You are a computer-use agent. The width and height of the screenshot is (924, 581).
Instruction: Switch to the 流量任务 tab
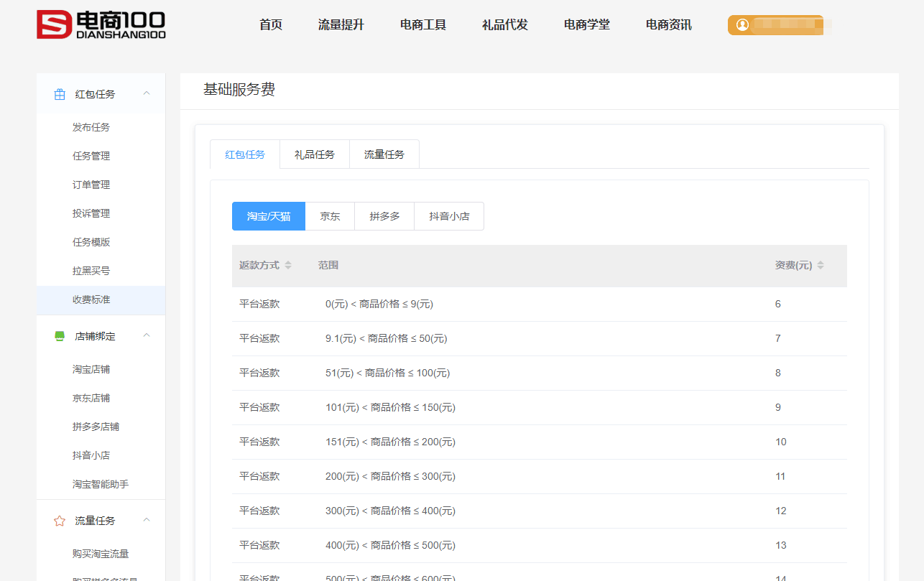[384, 154]
